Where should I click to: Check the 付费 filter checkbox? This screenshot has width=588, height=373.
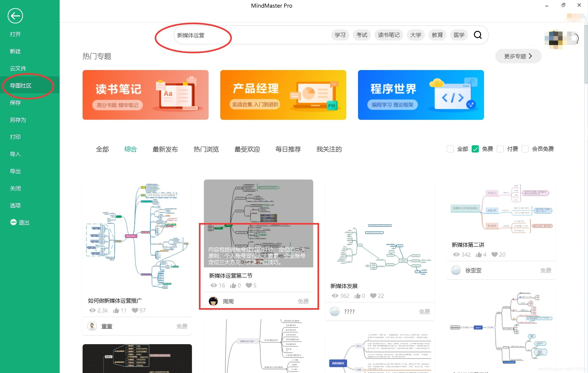500,149
